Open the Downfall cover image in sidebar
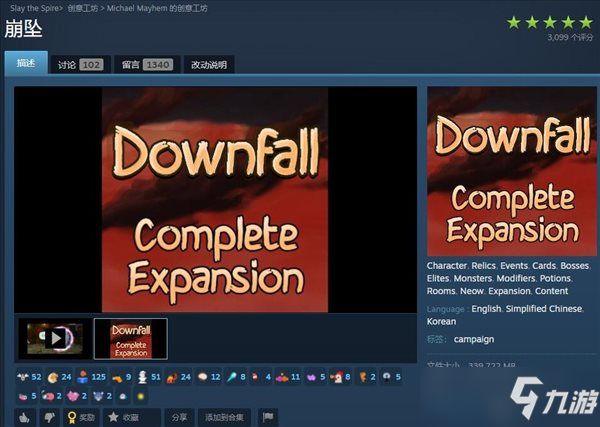This screenshot has width=600, height=427. tap(512, 171)
